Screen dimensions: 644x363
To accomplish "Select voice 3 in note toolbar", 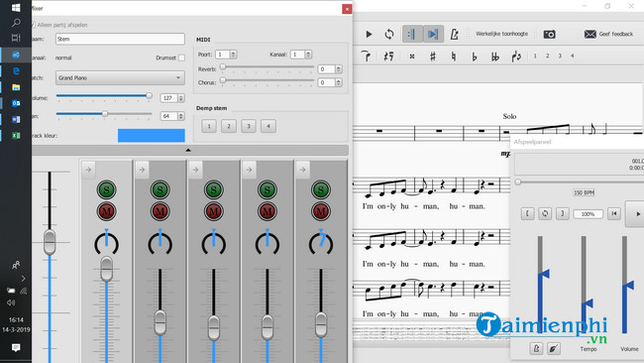I will (560, 56).
